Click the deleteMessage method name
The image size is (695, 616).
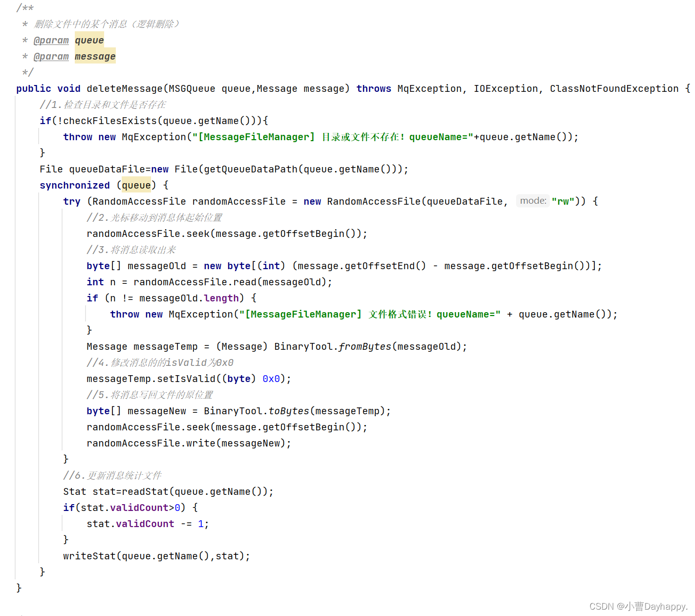[x=125, y=88]
